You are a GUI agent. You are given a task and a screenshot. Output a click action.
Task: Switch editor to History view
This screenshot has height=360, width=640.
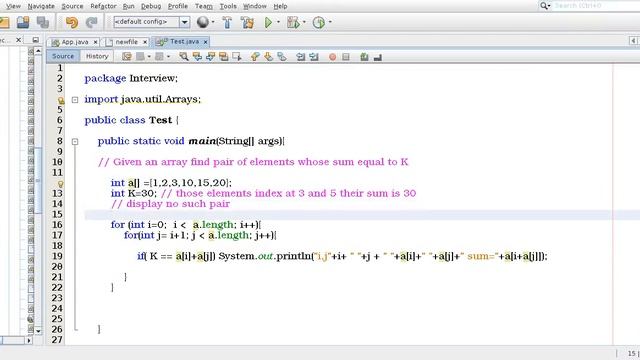tap(97, 56)
